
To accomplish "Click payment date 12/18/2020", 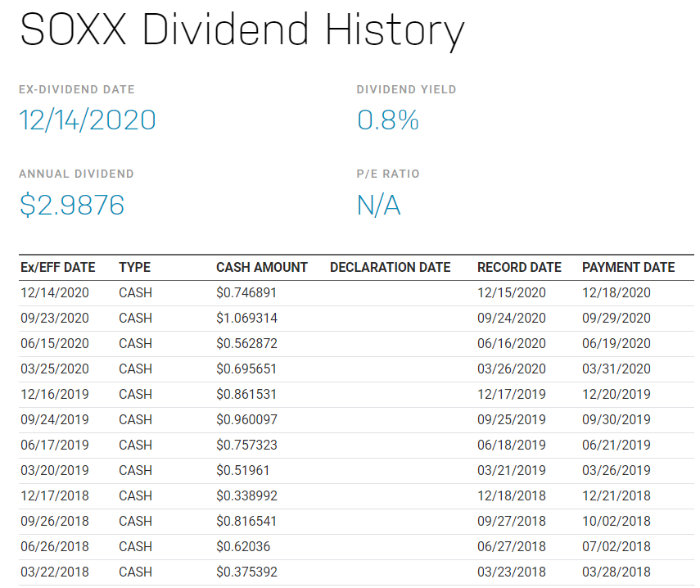I will click(x=616, y=292).
